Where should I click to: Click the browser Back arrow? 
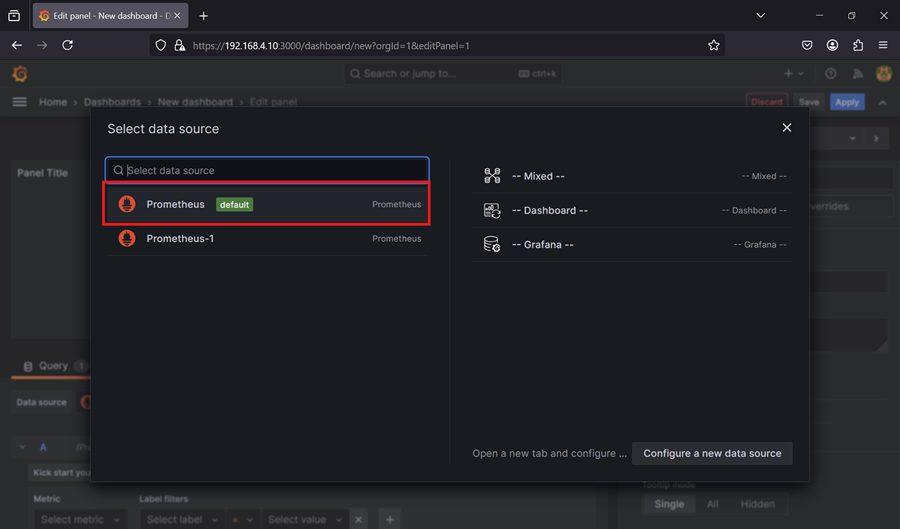click(x=17, y=45)
